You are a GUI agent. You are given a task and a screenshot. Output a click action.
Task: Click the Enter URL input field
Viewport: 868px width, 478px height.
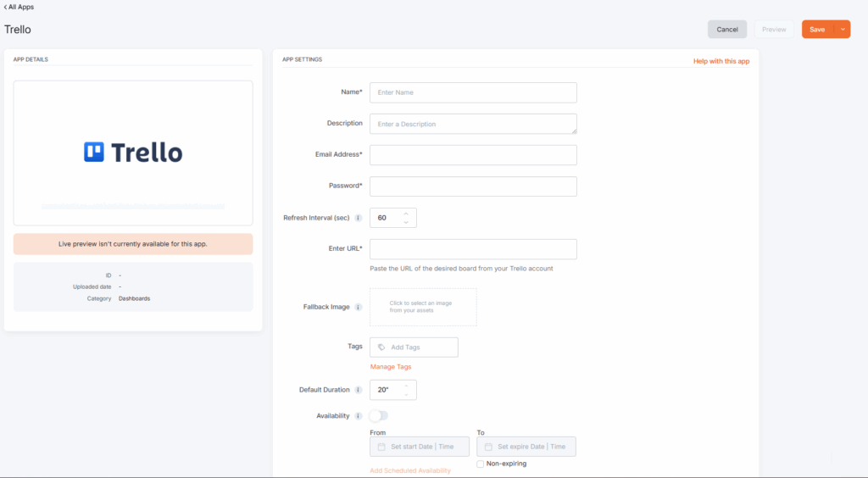tap(473, 249)
